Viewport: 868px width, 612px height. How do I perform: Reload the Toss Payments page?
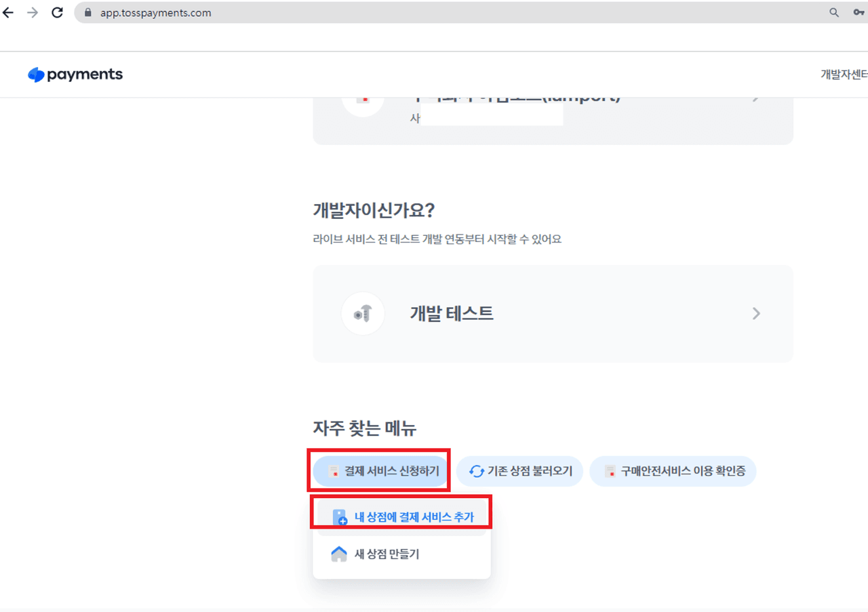tap(58, 13)
